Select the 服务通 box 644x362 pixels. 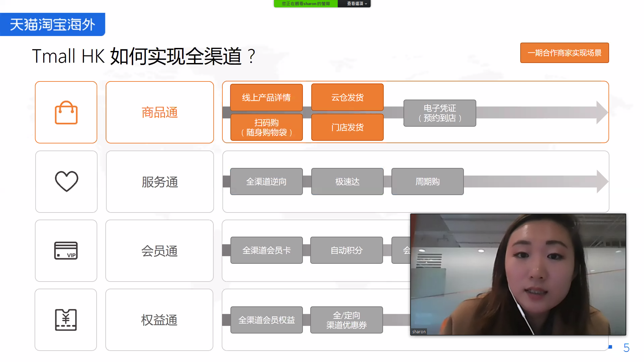coord(160,182)
